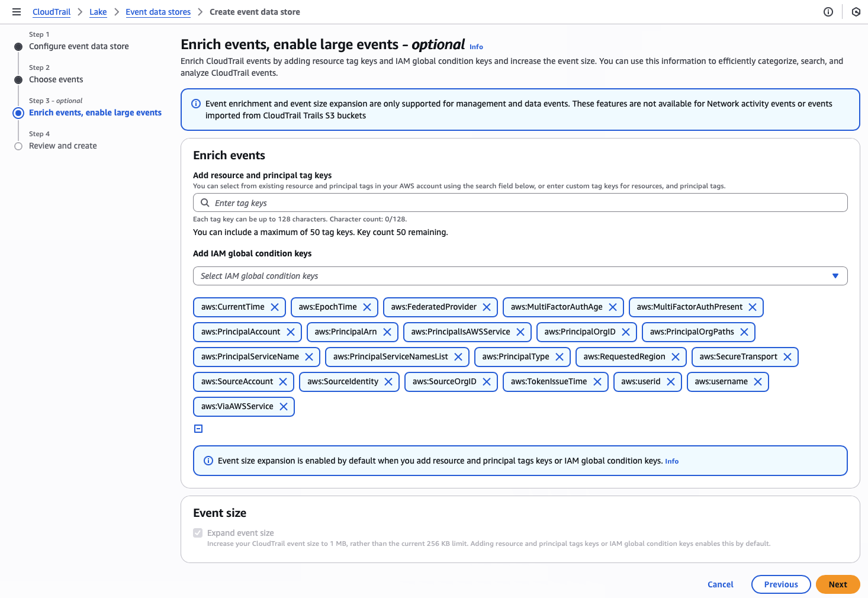
Task: Remove the aws:PrincipalArn tag chip
Action: point(387,332)
